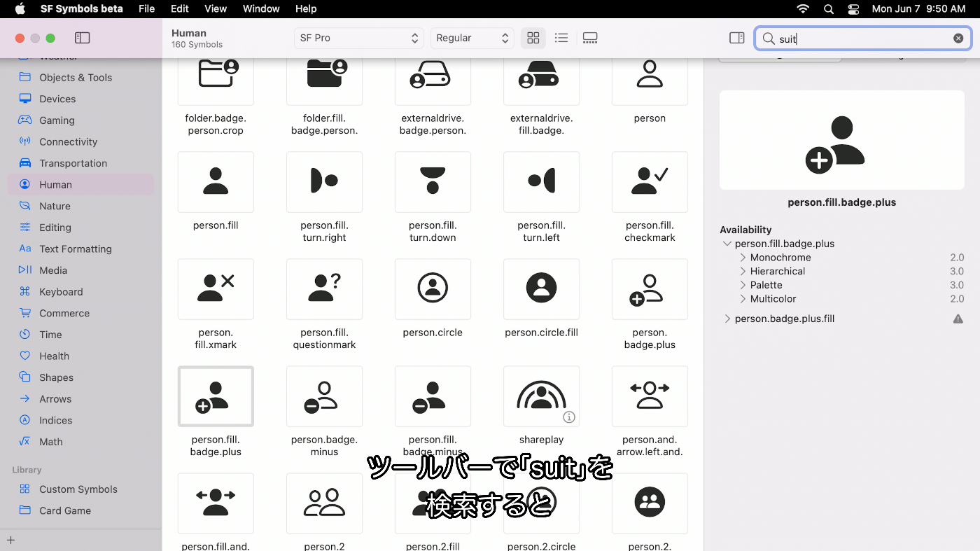Select the person.circle symbol
980x551 pixels.
coord(433,289)
